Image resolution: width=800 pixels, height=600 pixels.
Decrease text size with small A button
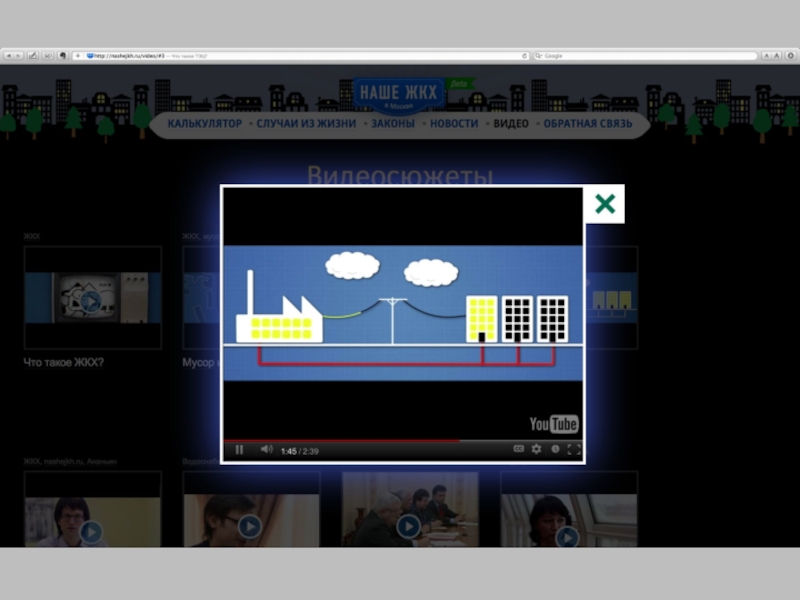point(766,56)
